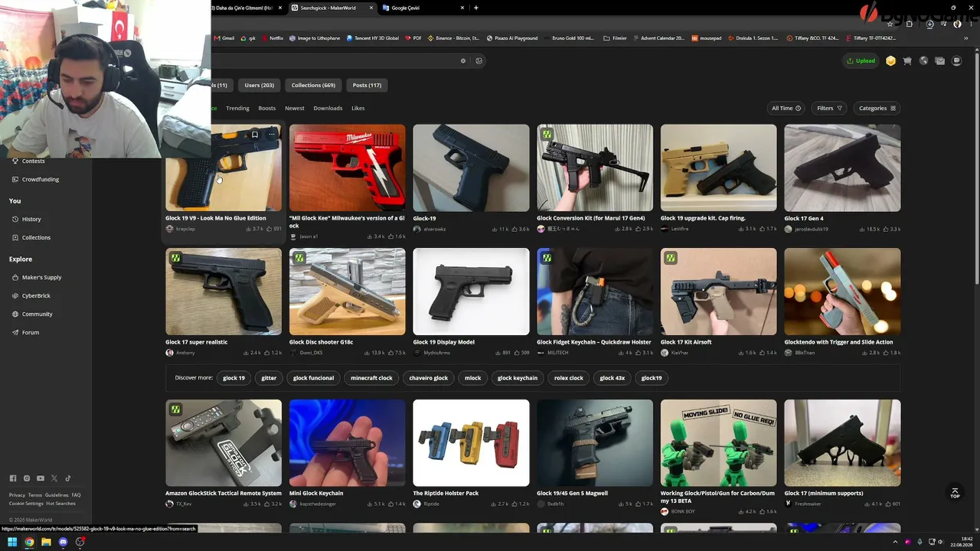Open Chrome downloads icon

pyautogui.click(x=929, y=24)
